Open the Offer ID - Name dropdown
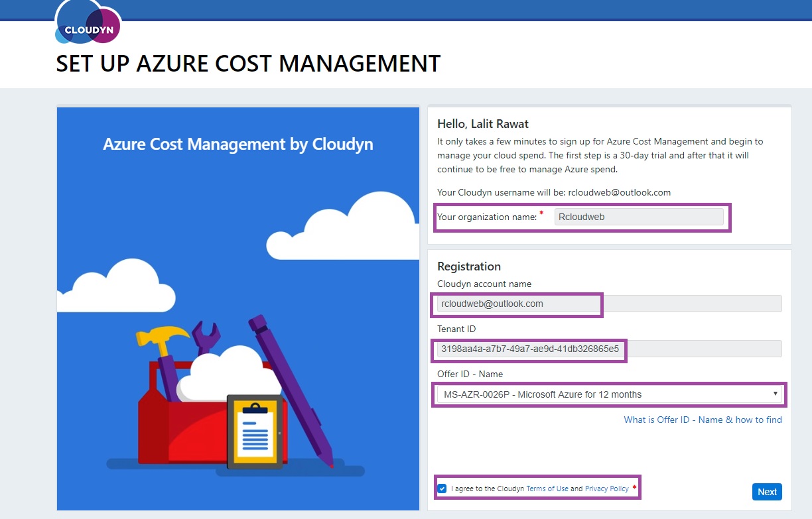This screenshot has height=519, width=812. click(608, 394)
